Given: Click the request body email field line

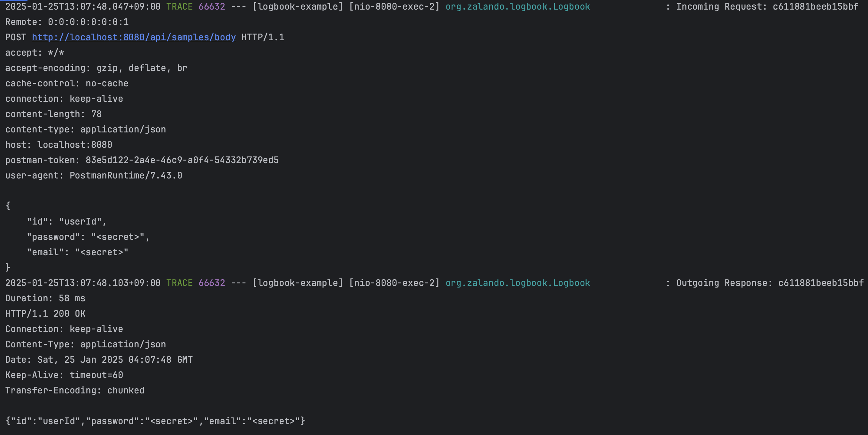Looking at the screenshot, I should tap(77, 252).
